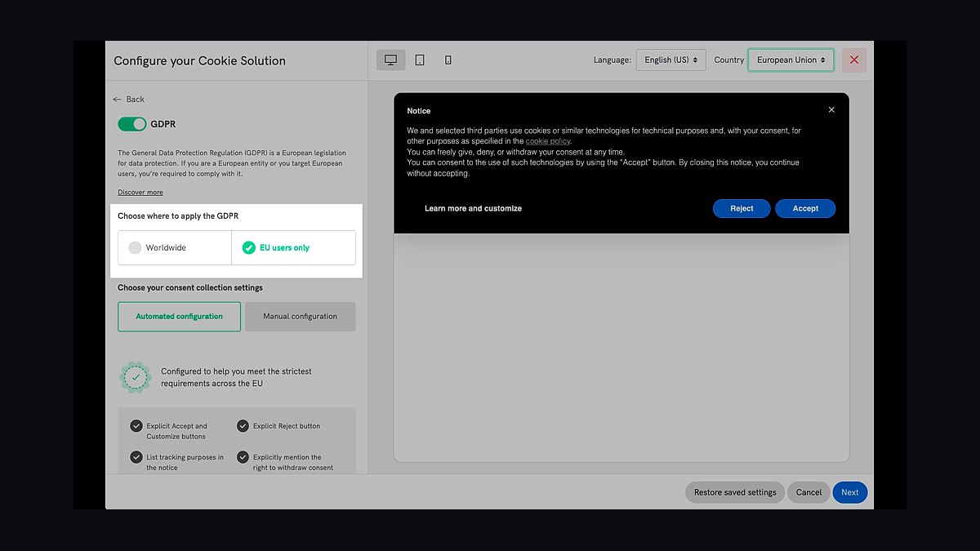This screenshot has width=980, height=551.
Task: Choose Automated configuration tab
Action: (x=179, y=317)
